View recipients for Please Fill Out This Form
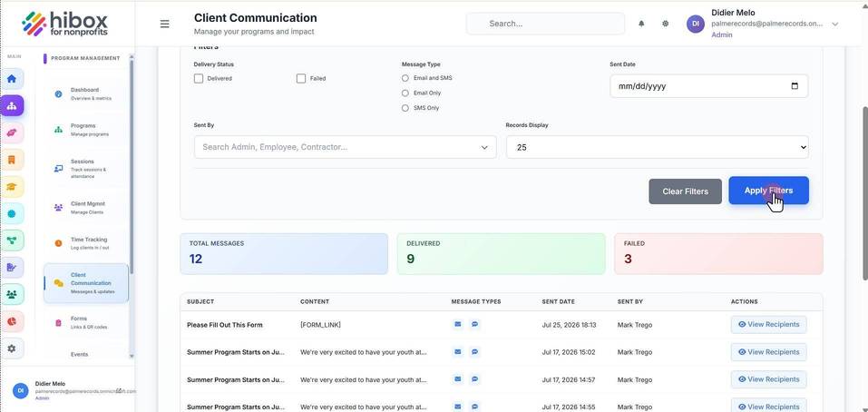Image resolution: width=868 pixels, height=412 pixels. point(769,325)
